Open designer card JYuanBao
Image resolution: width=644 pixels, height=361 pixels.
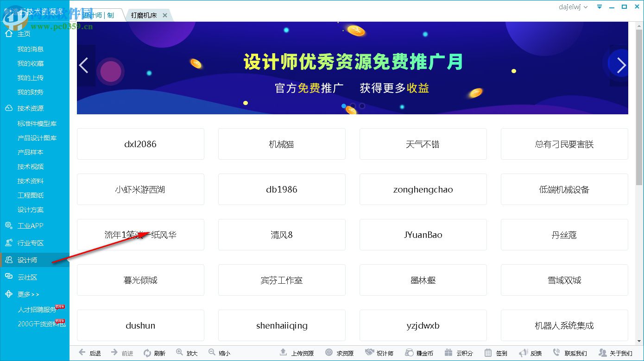point(423,235)
